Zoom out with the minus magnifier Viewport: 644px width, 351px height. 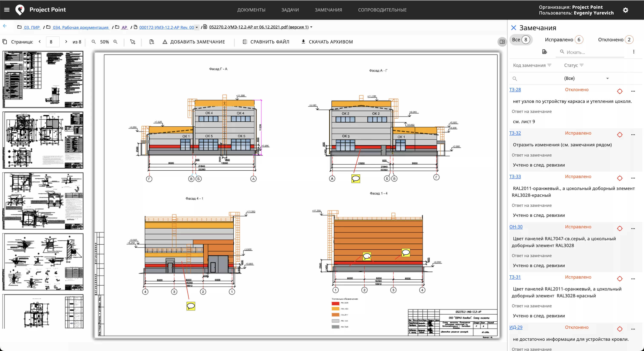pos(93,42)
